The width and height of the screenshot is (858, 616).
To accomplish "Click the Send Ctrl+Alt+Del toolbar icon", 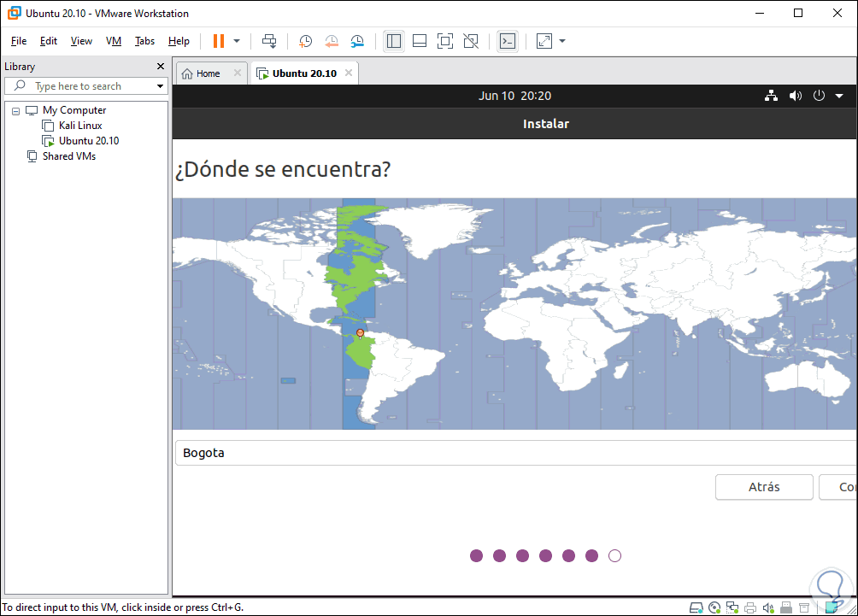I will coord(269,41).
